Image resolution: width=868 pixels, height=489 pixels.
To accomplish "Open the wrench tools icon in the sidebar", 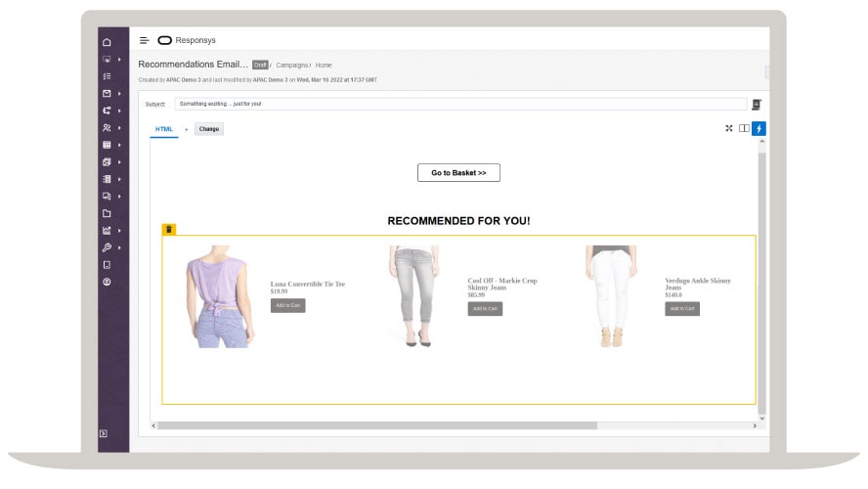I will coord(107,247).
